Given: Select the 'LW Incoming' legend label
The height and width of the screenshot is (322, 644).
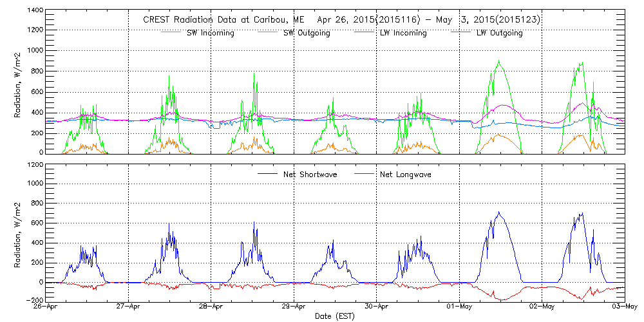Looking at the screenshot, I should click(404, 33).
